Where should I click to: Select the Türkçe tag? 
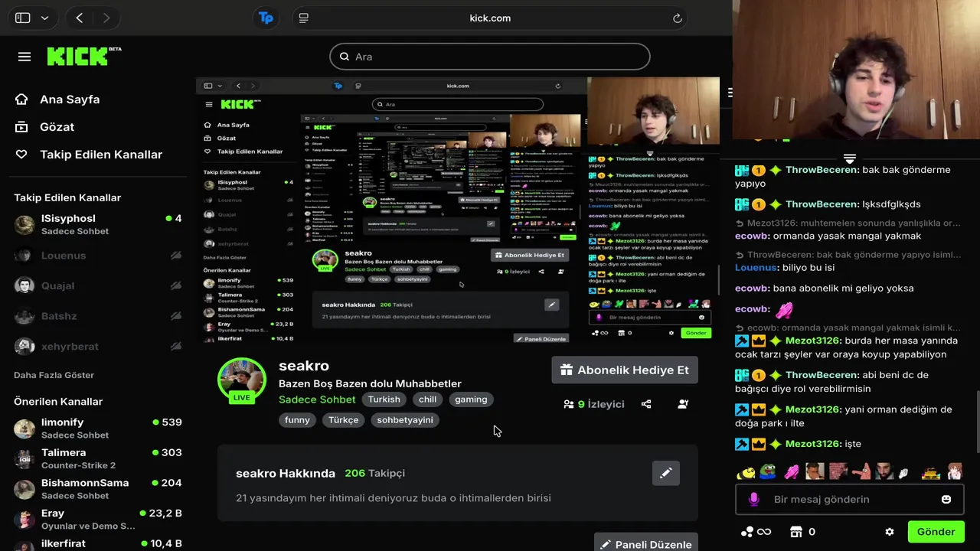pos(343,420)
